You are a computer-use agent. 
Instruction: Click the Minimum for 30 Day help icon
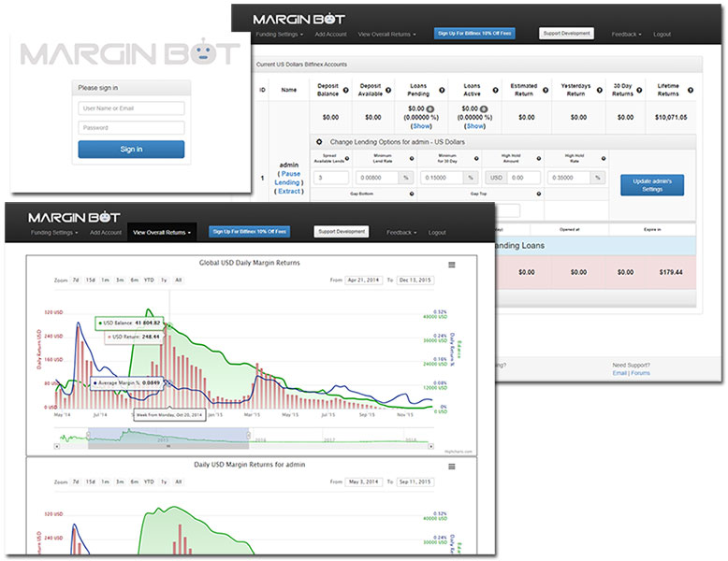(x=476, y=159)
